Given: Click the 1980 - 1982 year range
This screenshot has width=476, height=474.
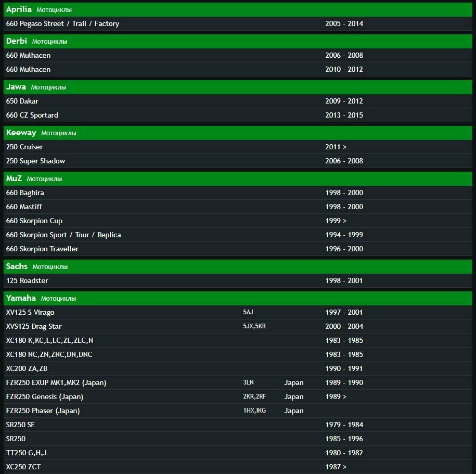Looking at the screenshot, I should [x=344, y=453].
